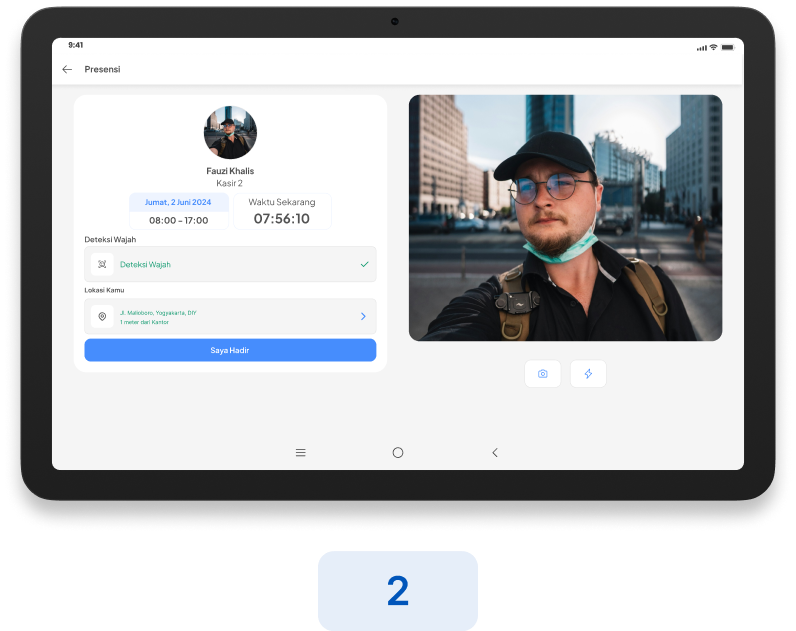This screenshot has width=796, height=631.
Task: Click the face scan icon
Action: click(102, 265)
